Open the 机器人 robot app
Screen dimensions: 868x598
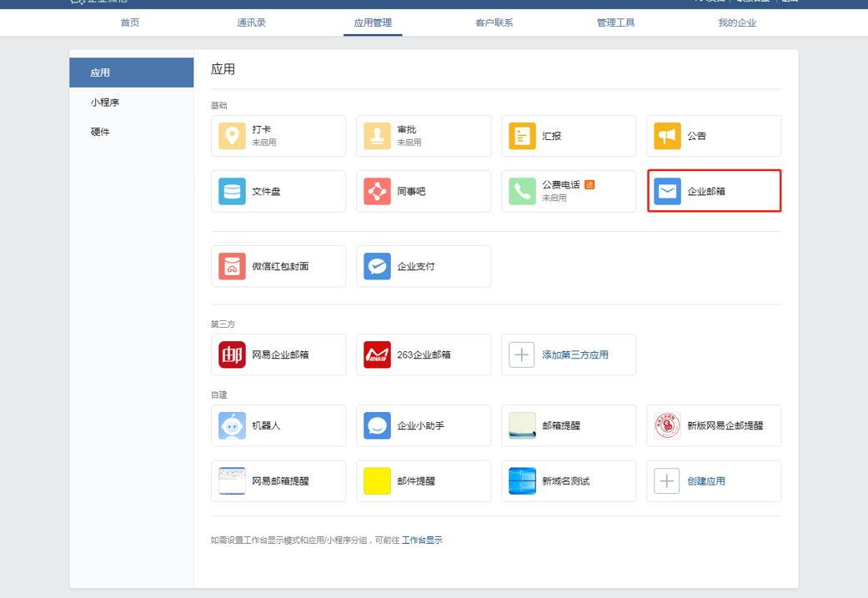[x=232, y=425]
